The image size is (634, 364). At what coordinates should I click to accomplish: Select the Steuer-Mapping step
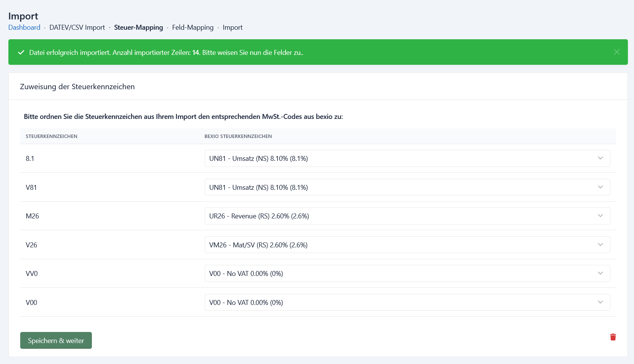(x=138, y=27)
